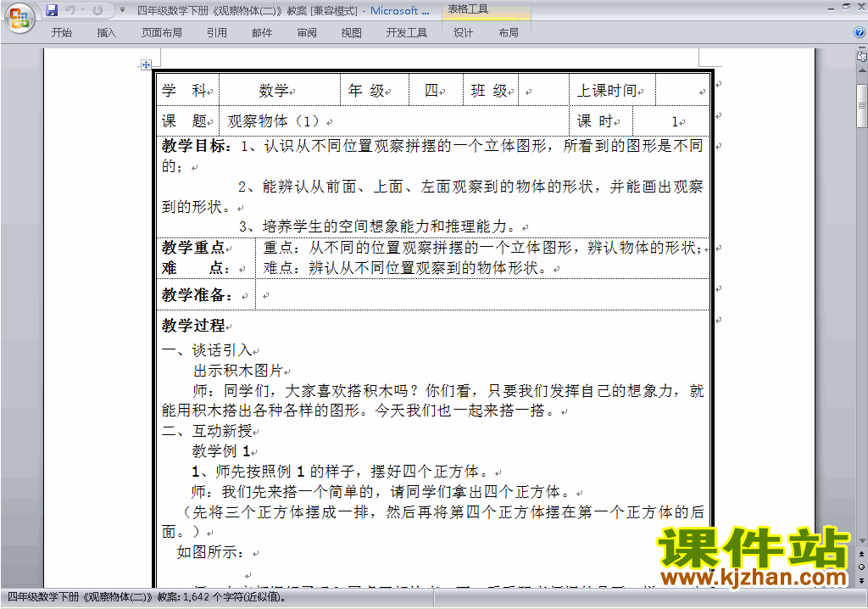Toggle the ruler icon above scrollbar
This screenshot has width=868, height=609.
coord(861,56)
